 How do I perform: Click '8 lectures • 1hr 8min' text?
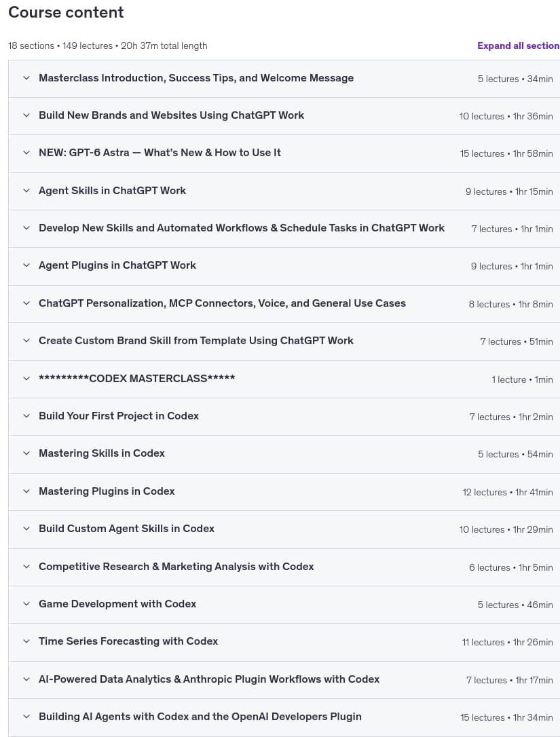pos(510,304)
